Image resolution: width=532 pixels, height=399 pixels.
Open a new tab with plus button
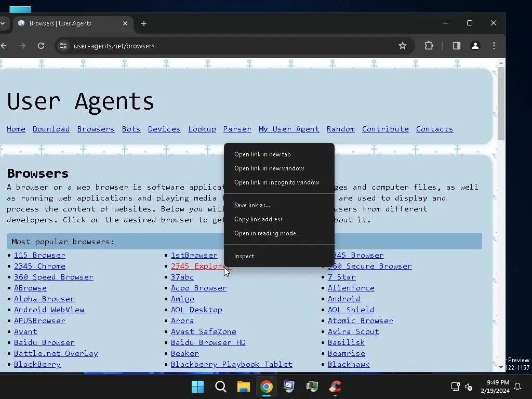click(144, 23)
